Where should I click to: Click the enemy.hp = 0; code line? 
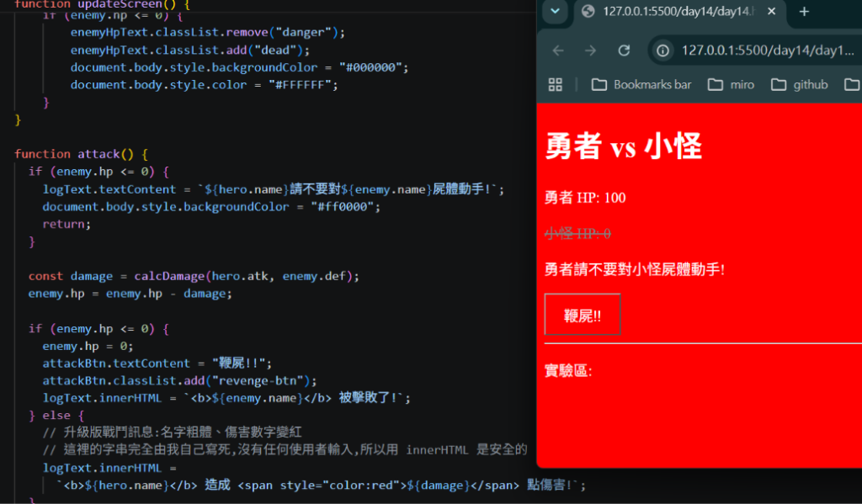(88, 347)
